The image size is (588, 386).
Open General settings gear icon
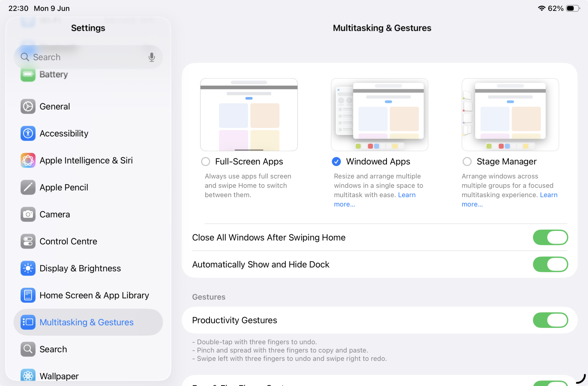click(x=28, y=106)
